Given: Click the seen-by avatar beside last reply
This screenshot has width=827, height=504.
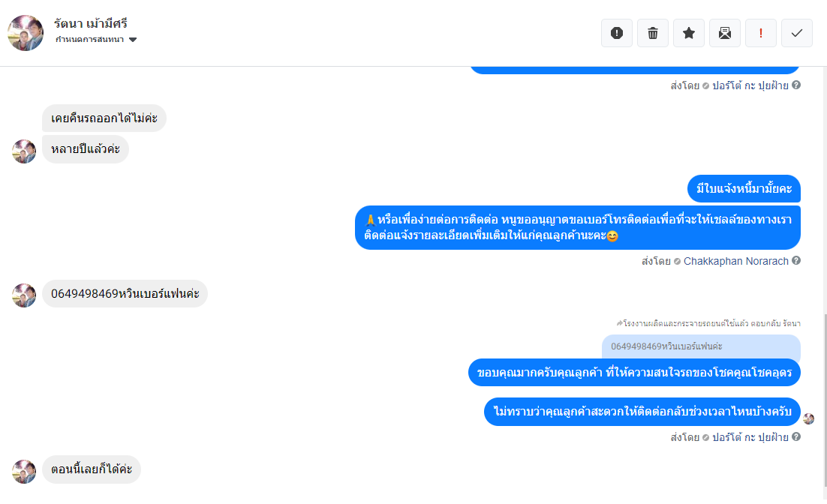Looking at the screenshot, I should tap(808, 419).
